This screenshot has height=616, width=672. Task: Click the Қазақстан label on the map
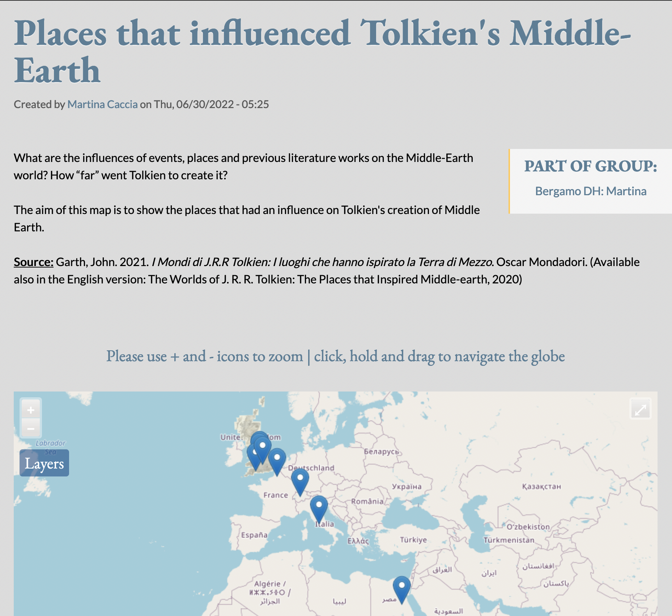pos(541,487)
